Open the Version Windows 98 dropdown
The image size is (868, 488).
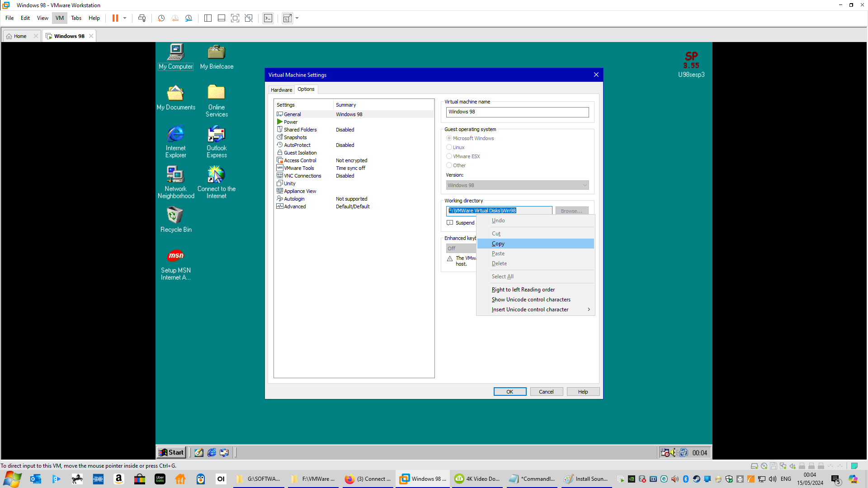(517, 185)
